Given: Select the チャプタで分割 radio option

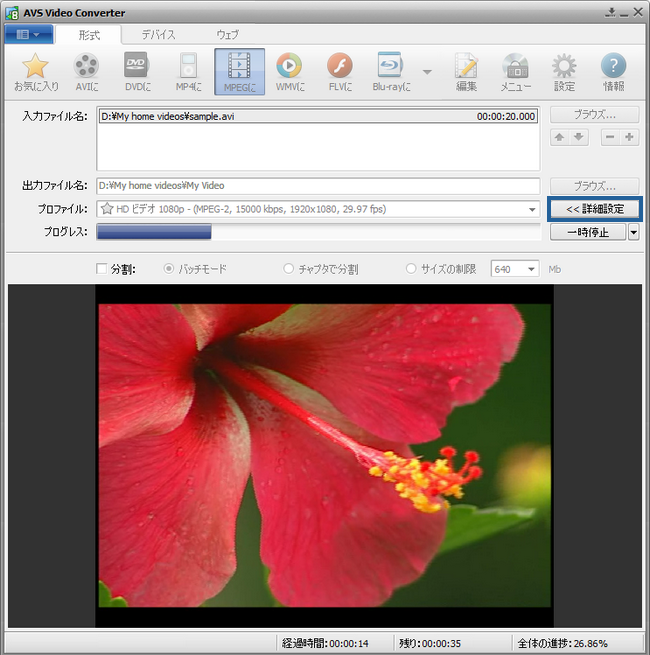Looking at the screenshot, I should tap(289, 269).
